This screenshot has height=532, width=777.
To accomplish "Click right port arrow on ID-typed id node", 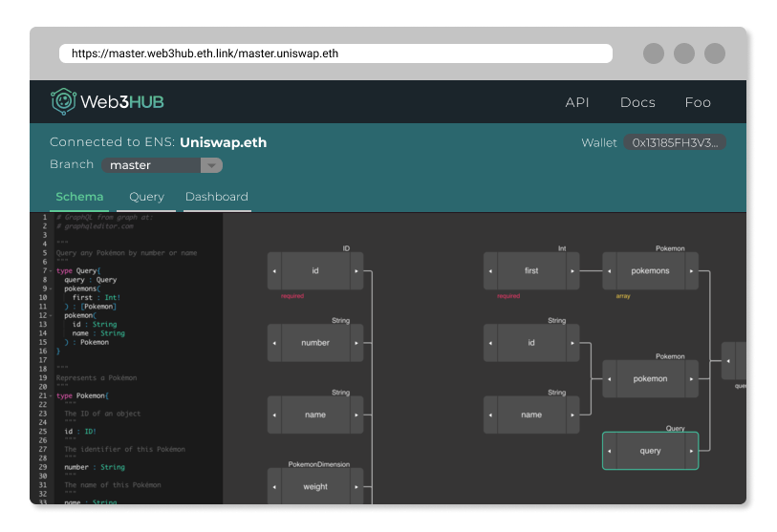I will click(x=356, y=271).
